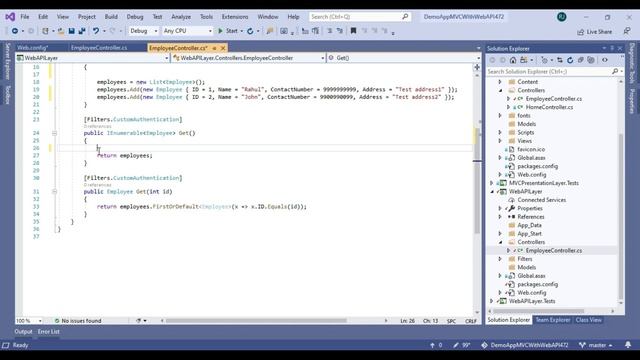This screenshot has height=360, width=640.
Task: Open the WebAPILayer.Controllers.EmployeeController class dropdown
Action: click(x=248, y=58)
